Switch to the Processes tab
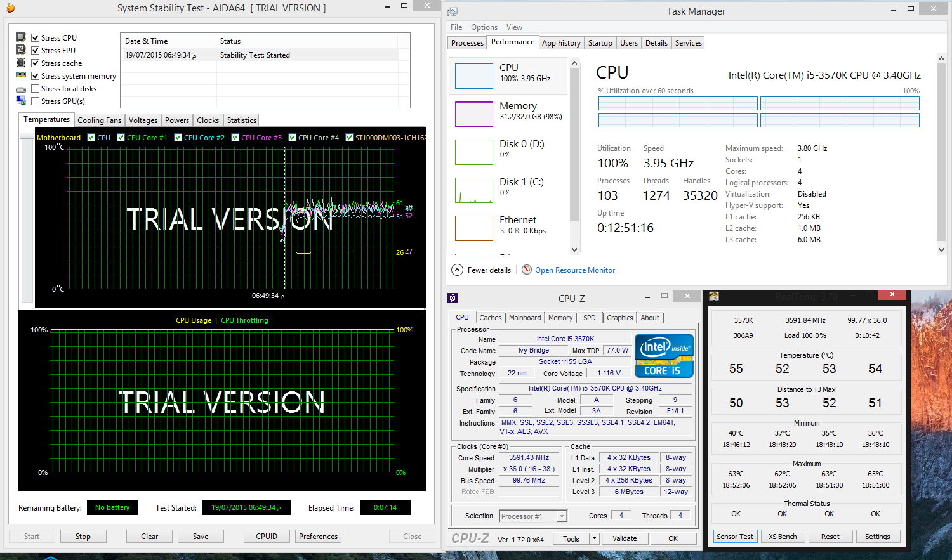Image resolution: width=952 pixels, height=560 pixels. [x=467, y=43]
